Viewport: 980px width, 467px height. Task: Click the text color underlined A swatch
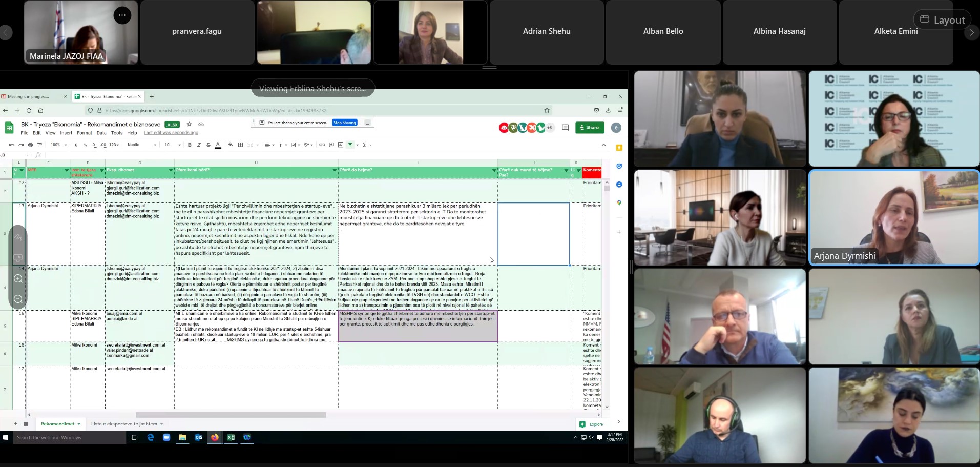[218, 145]
